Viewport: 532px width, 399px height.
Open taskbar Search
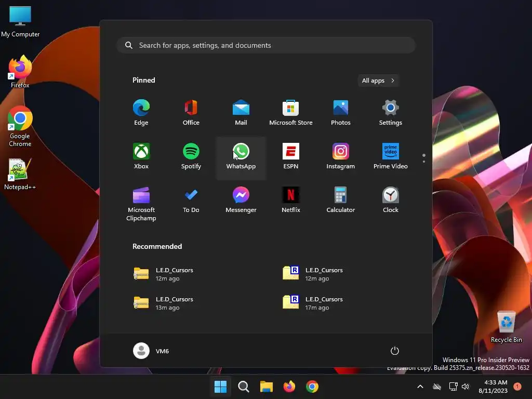click(243, 387)
